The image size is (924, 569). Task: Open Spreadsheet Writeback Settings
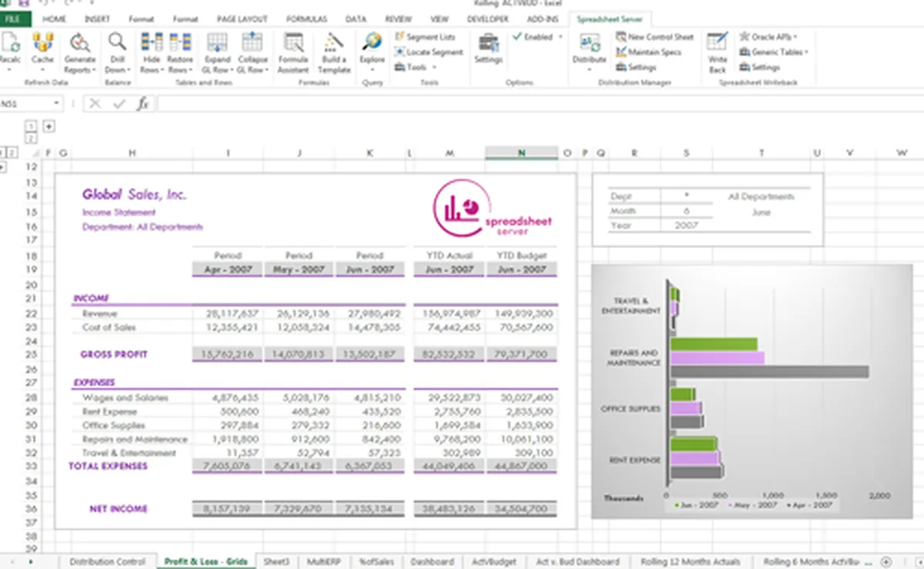click(x=759, y=67)
